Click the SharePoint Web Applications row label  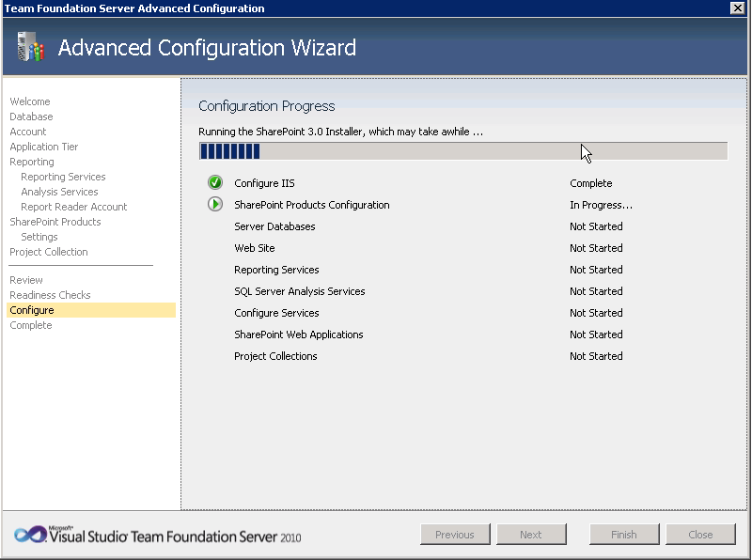point(298,334)
